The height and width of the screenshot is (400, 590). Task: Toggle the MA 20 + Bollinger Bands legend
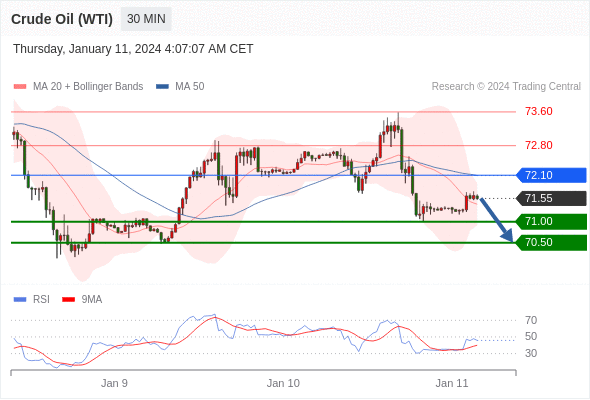(x=88, y=87)
